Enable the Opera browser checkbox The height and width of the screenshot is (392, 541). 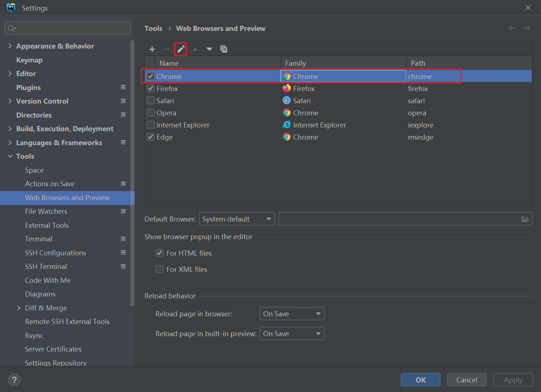(x=151, y=113)
